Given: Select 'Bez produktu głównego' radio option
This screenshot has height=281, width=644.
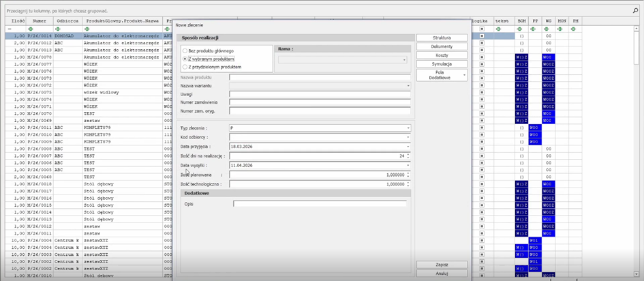Looking at the screenshot, I should (184, 51).
